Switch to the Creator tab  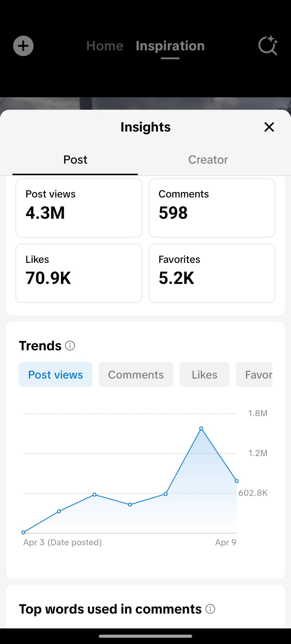click(x=208, y=160)
